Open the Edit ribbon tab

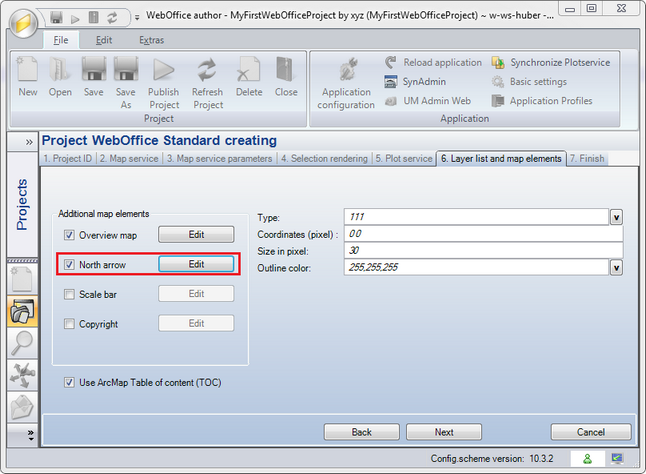tap(104, 40)
